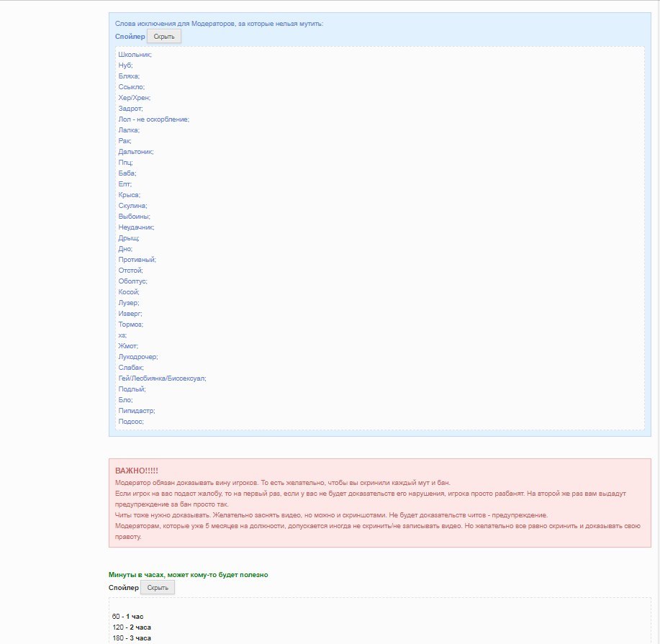Click the 'Оболтус;' word in the spoiler
This screenshot has width=660, height=644.
point(133,281)
